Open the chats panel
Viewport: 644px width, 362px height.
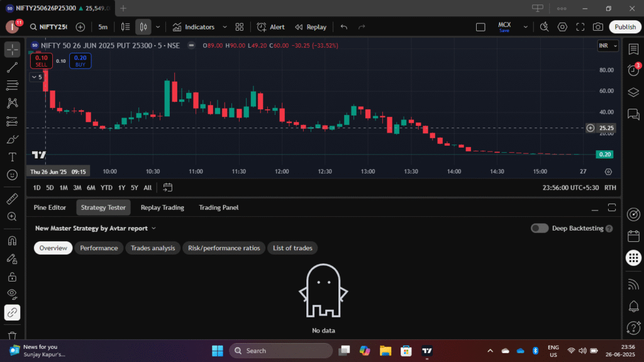[633, 114]
